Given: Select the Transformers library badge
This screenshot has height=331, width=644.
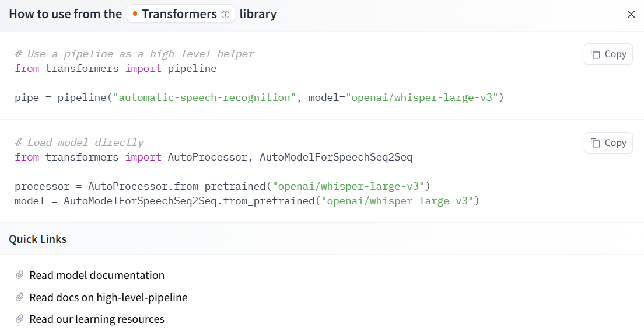Looking at the screenshot, I should 181,14.
